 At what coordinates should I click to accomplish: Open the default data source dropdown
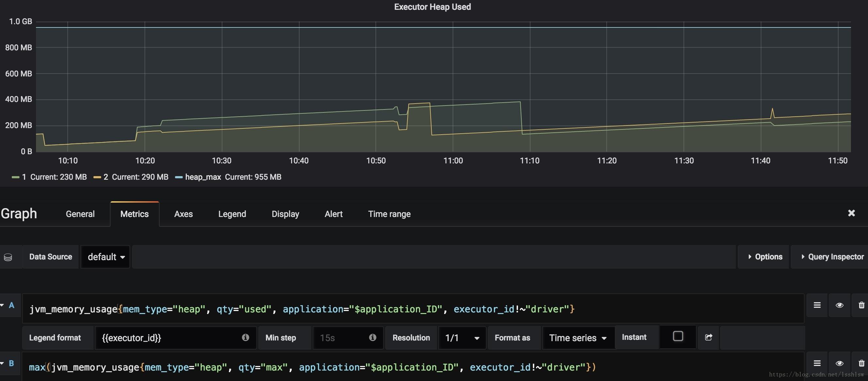(105, 257)
